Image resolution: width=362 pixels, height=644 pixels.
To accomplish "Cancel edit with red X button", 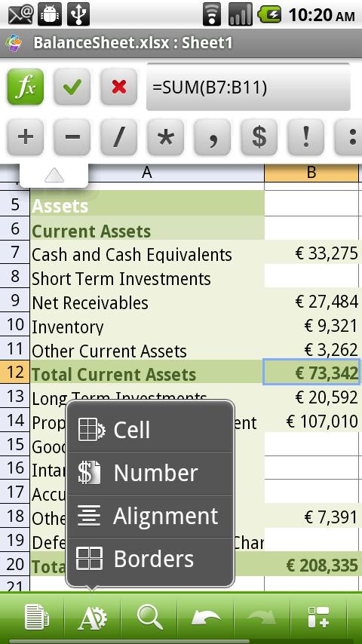I will 118,87.
